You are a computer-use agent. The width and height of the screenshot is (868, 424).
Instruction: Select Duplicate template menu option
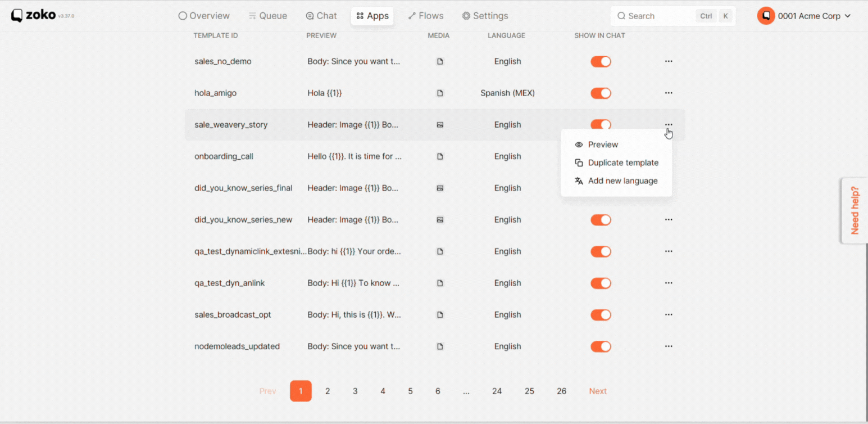[x=616, y=163]
